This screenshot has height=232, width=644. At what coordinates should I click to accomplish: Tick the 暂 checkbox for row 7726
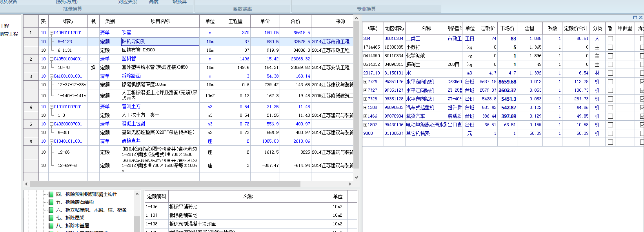(610, 82)
